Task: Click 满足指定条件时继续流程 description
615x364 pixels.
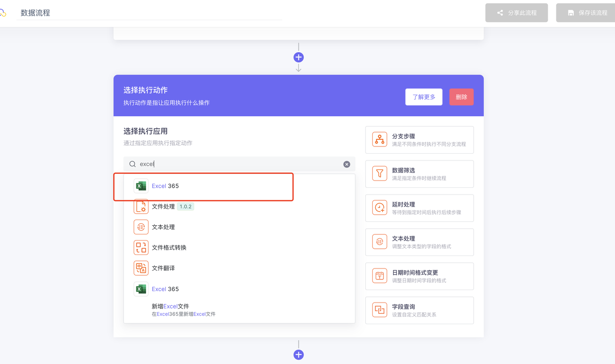Action: click(419, 178)
